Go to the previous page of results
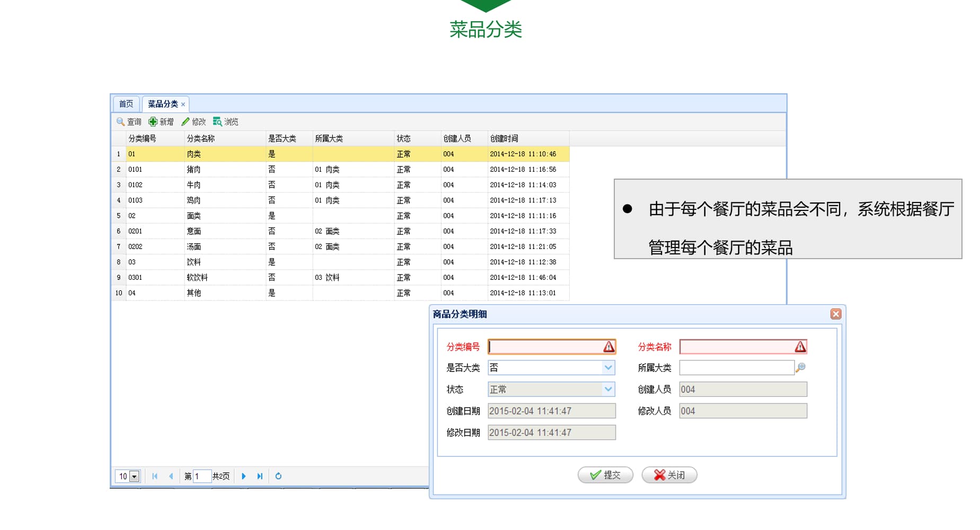980x530 pixels. click(x=171, y=476)
